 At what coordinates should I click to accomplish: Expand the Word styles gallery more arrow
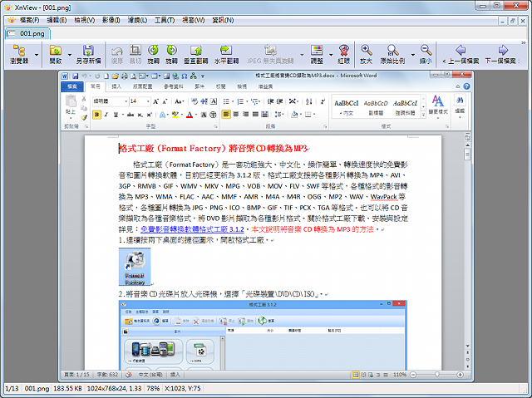423,115
